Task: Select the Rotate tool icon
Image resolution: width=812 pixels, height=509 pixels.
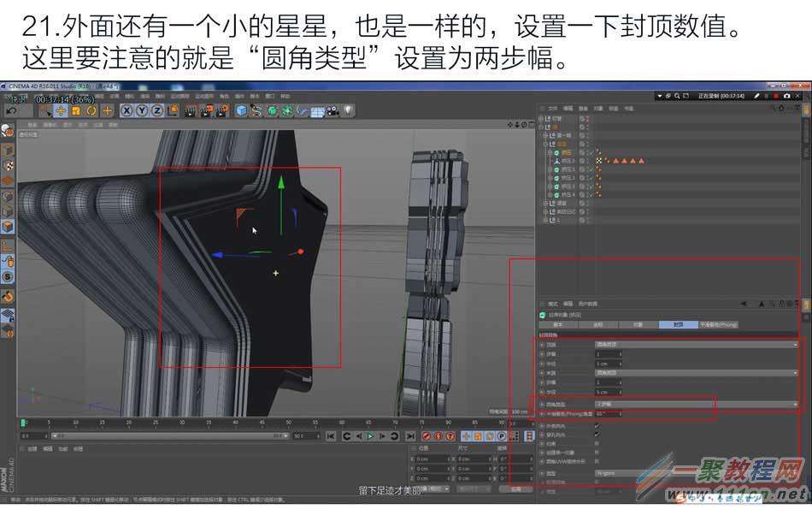Action: [x=91, y=111]
